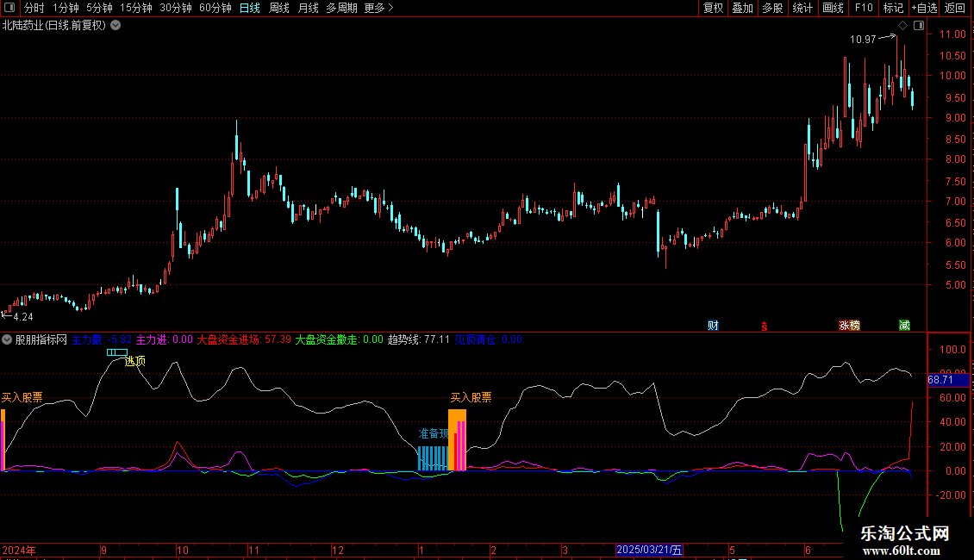Click the 10.97 high price label
The width and height of the screenshot is (974, 560).
[x=863, y=39]
